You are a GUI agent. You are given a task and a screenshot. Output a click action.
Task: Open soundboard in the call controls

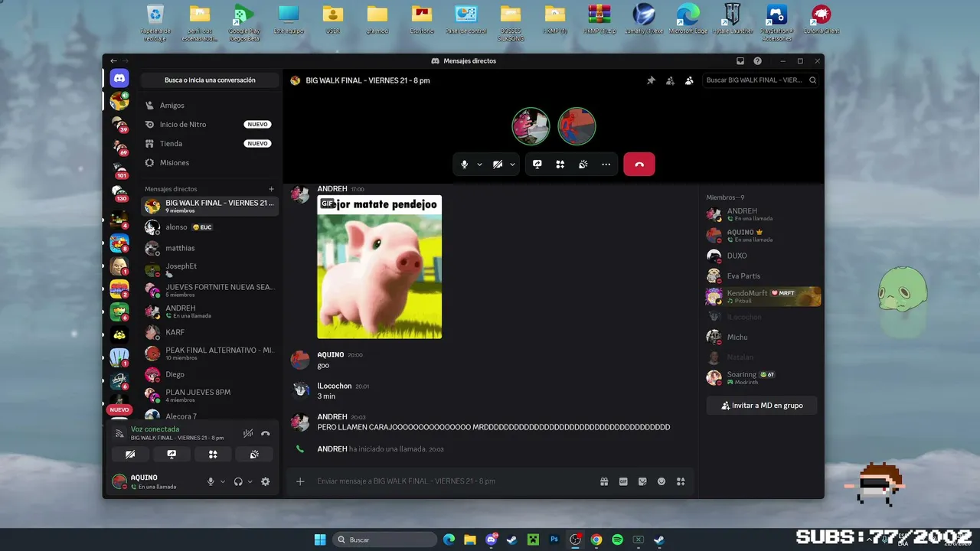(x=583, y=164)
